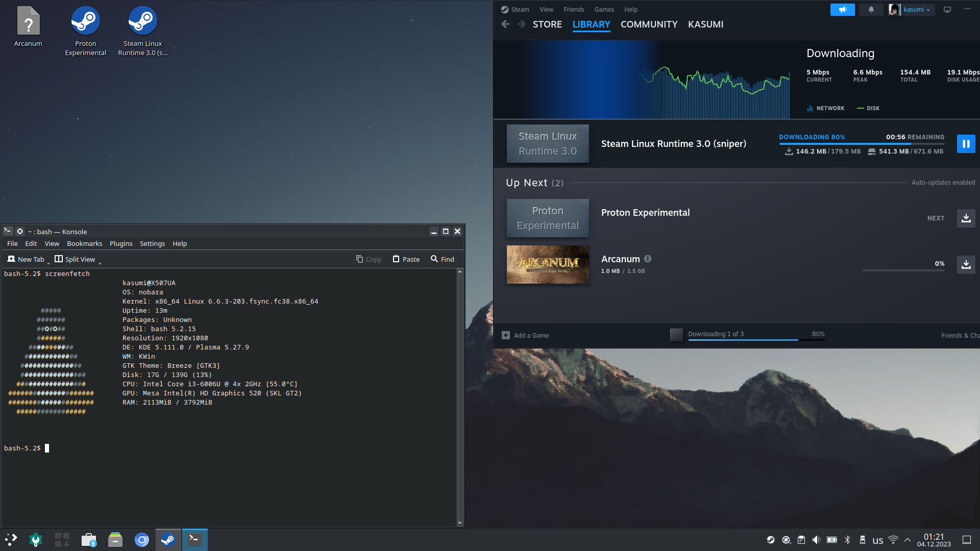This screenshot has height=551, width=980.
Task: Open Arcanum game thumbnail
Action: pos(548,265)
